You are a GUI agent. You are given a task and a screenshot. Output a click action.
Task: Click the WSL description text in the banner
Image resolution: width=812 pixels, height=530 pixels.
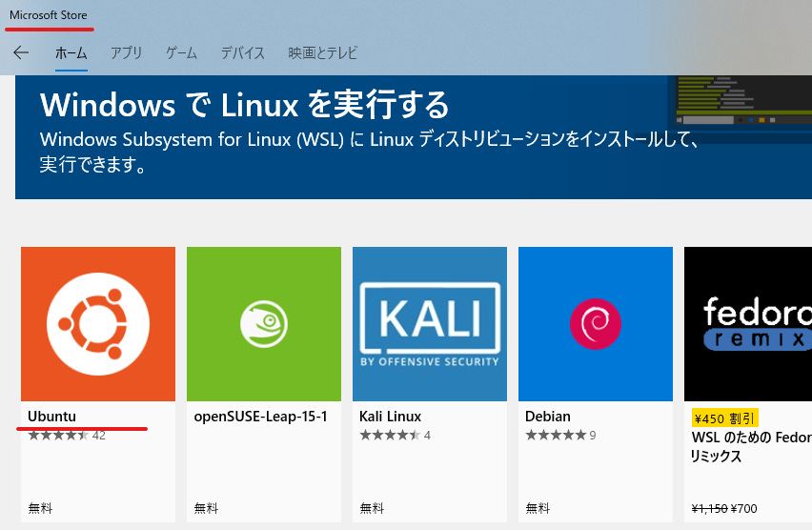click(x=369, y=152)
